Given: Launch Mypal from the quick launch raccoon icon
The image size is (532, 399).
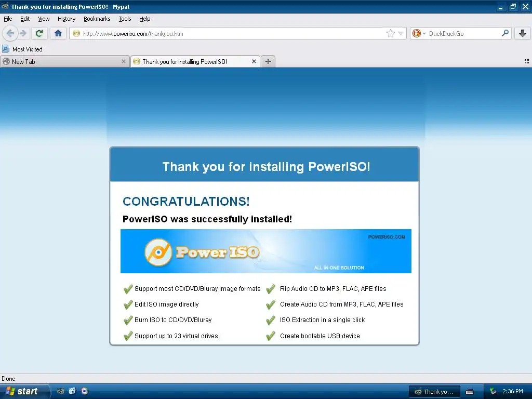Looking at the screenshot, I should 61,391.
